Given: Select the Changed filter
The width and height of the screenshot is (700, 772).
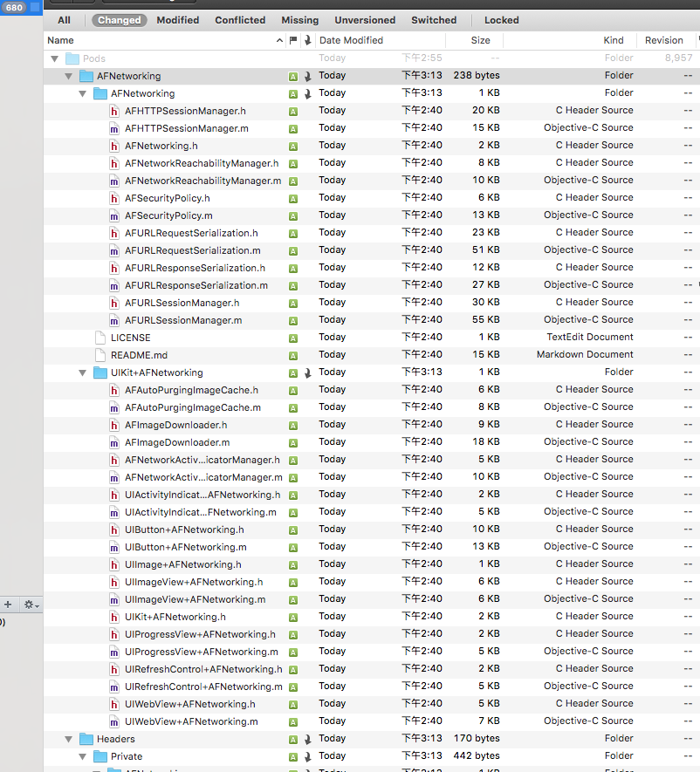Looking at the screenshot, I should point(120,20).
